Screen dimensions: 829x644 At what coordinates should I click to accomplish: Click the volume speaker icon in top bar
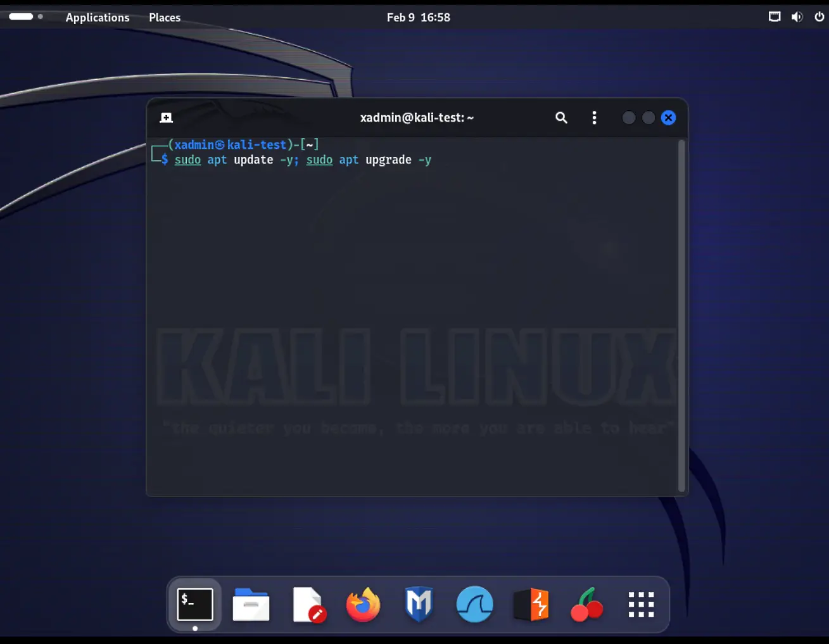click(797, 16)
